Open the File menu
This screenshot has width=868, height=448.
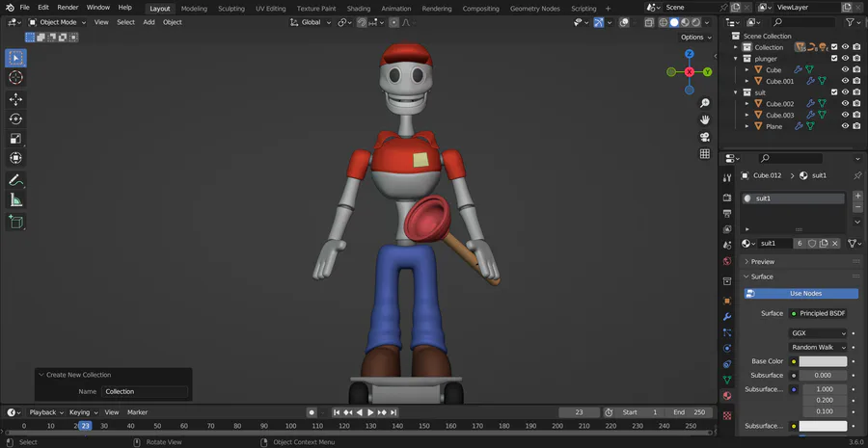tap(24, 8)
